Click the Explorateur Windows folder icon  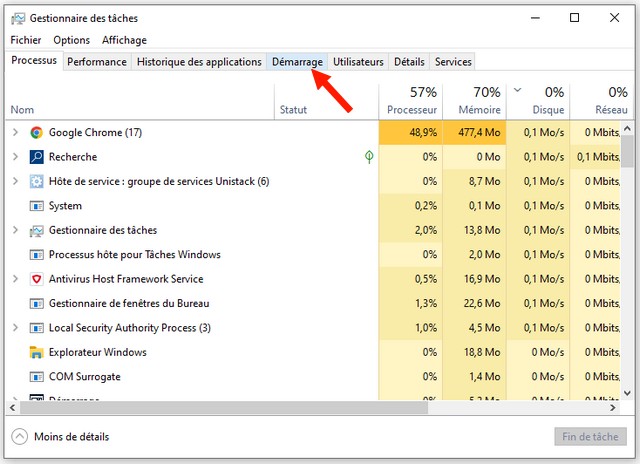click(37, 352)
